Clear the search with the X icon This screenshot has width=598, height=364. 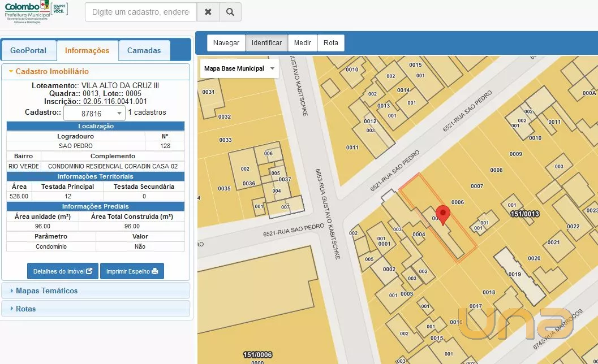click(208, 12)
